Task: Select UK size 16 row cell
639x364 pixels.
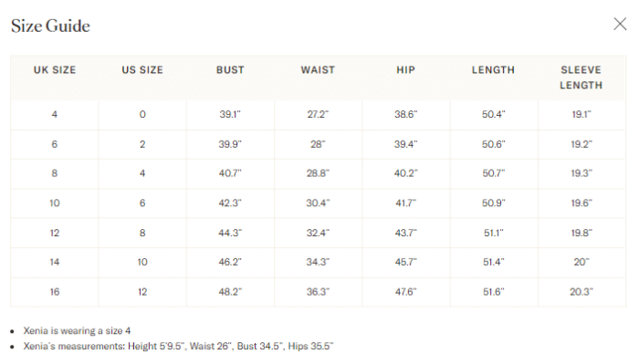Action: tap(55, 292)
